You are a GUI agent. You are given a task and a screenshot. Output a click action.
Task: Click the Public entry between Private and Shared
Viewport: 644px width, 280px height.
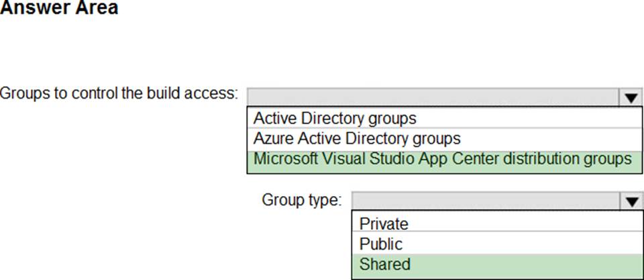(x=381, y=244)
